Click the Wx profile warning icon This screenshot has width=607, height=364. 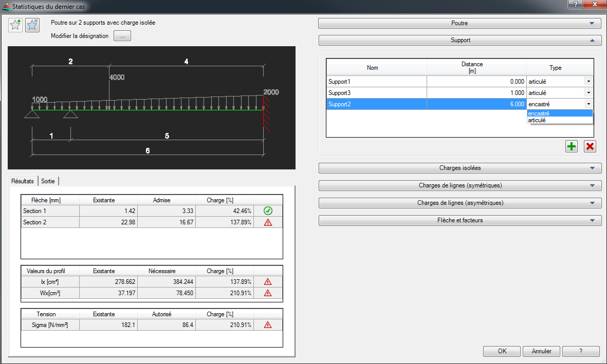(267, 293)
